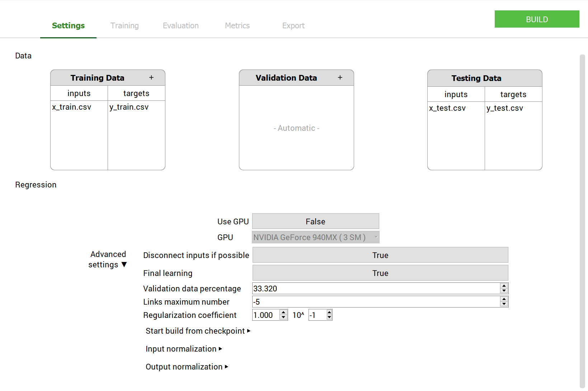The width and height of the screenshot is (588, 391).
Task: Expand Output normalization section
Action: pos(226,367)
